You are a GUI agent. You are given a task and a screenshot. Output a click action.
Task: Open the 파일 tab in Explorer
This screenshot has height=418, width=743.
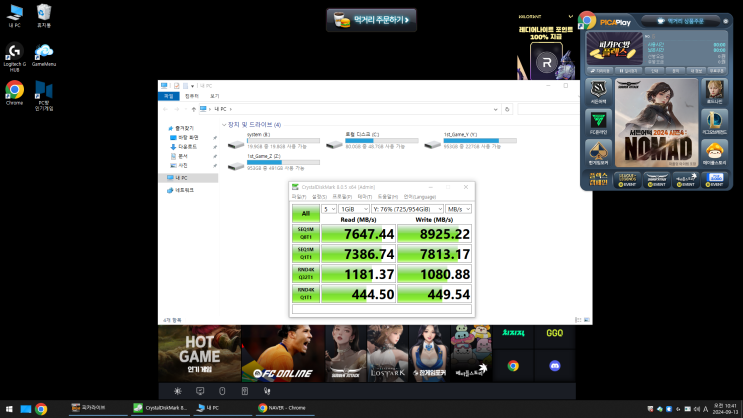pos(169,96)
